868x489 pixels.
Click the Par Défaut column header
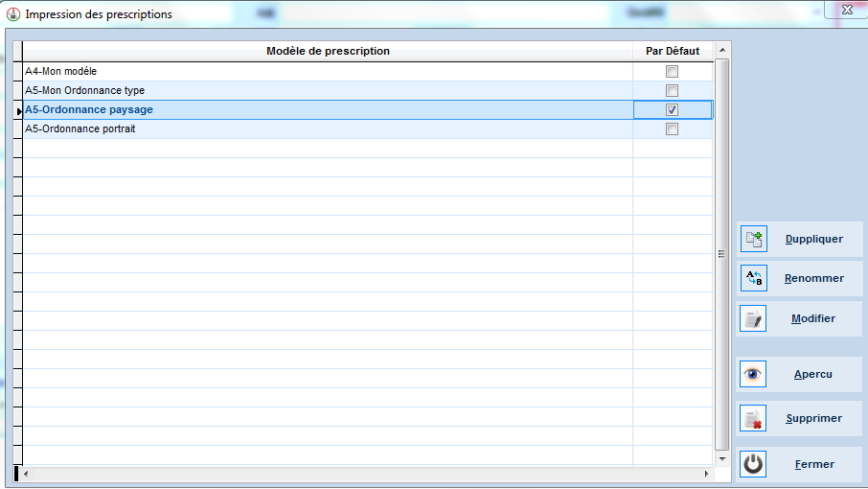click(673, 51)
